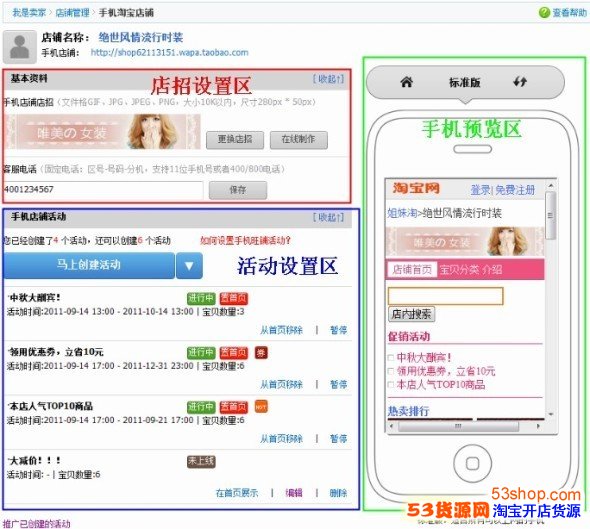Click 从首页移除 for 中秋大酬宾
This screenshot has width=590, height=529.
coord(281,330)
